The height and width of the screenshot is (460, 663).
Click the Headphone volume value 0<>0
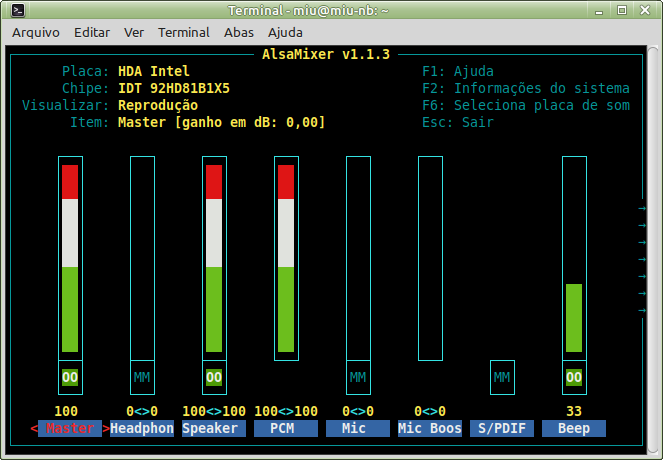(x=142, y=411)
